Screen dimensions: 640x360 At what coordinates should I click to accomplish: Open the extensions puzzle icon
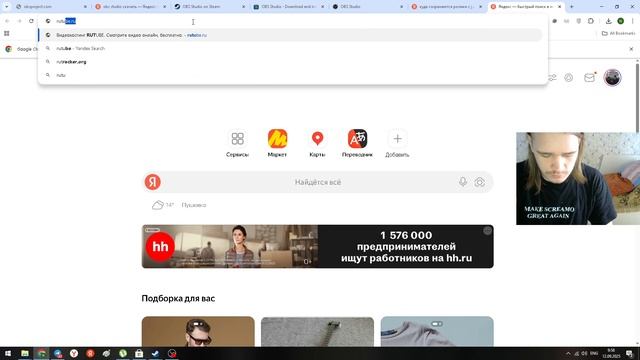(591, 21)
